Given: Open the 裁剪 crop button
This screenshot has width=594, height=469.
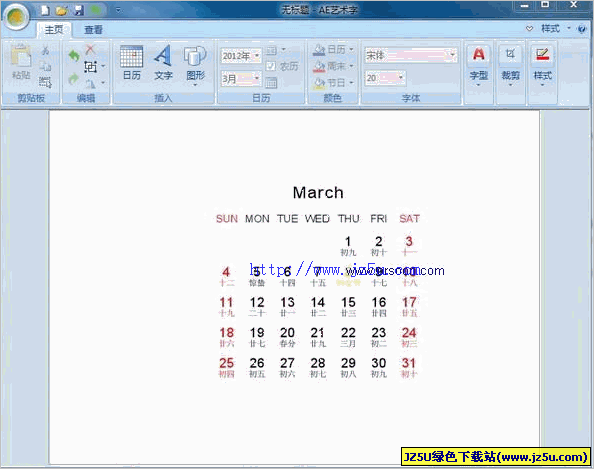Looking at the screenshot, I should click(x=510, y=66).
